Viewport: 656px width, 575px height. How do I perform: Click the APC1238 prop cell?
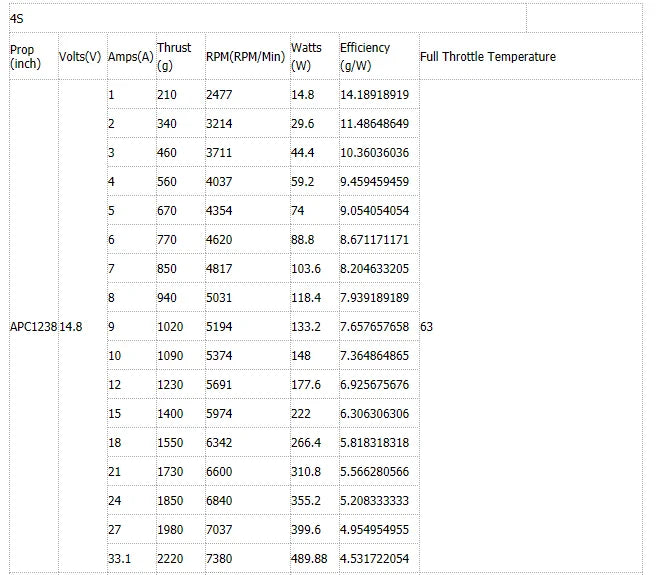click(x=33, y=326)
